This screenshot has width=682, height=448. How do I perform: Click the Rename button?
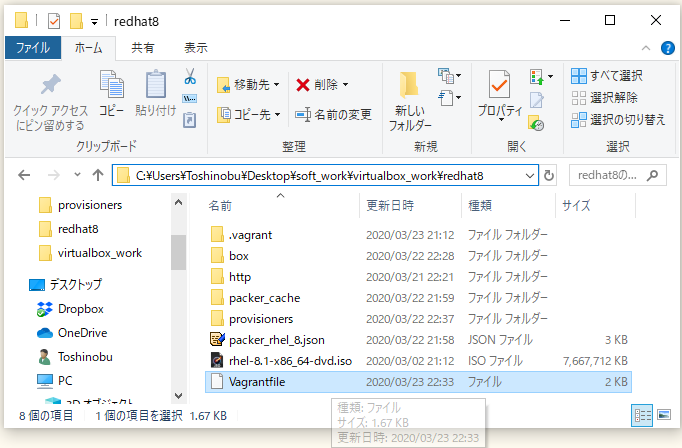pos(334,115)
